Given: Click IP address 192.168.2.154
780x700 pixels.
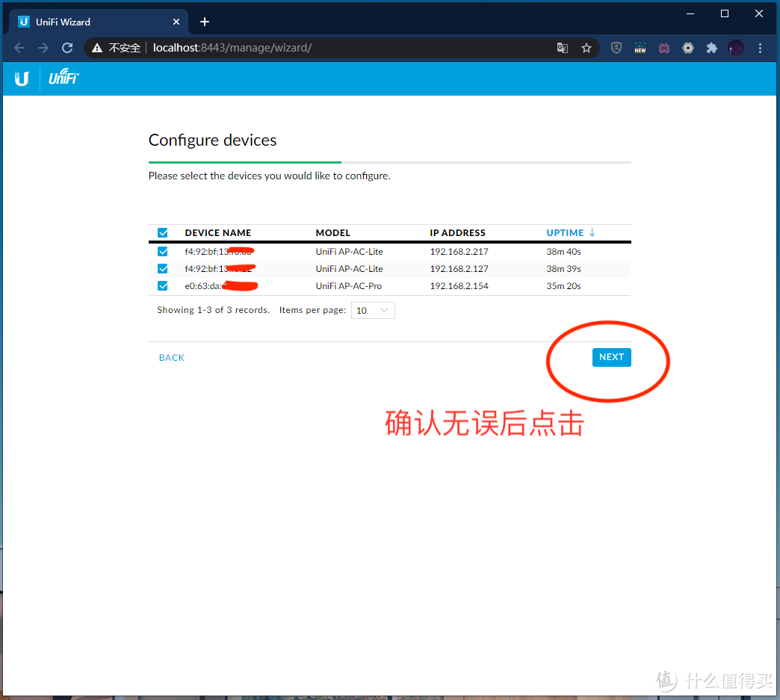Looking at the screenshot, I should pos(459,286).
